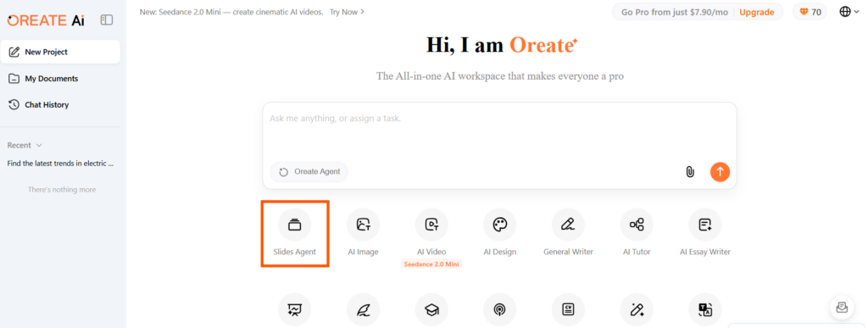Click the presentation board icon in bottom row
Image resolution: width=868 pixels, height=328 pixels.
[x=294, y=309]
